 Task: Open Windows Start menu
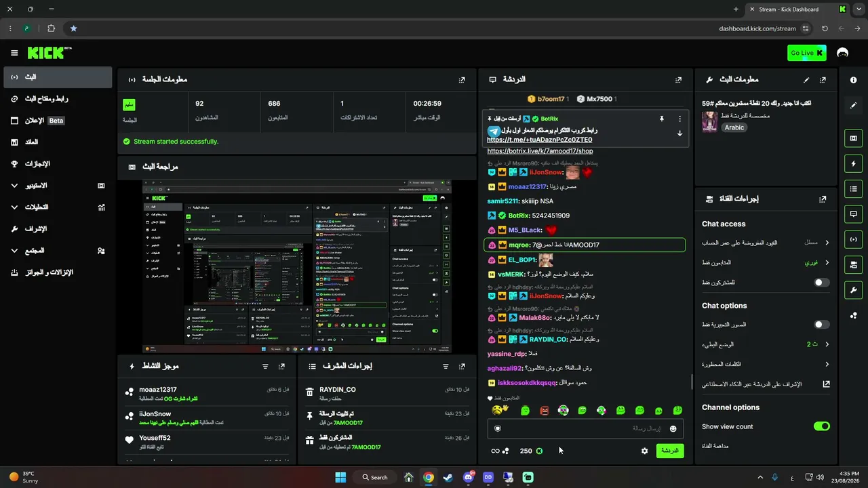click(340, 477)
